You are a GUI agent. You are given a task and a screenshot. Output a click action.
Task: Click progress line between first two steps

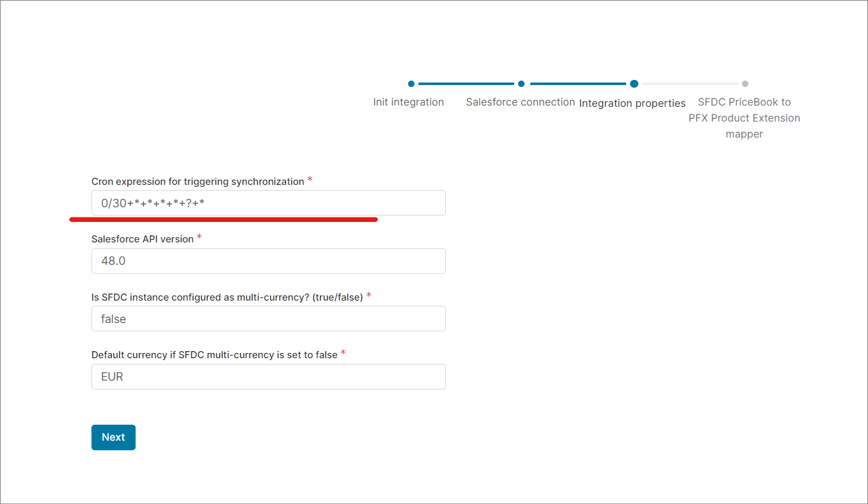pyautogui.click(x=466, y=84)
